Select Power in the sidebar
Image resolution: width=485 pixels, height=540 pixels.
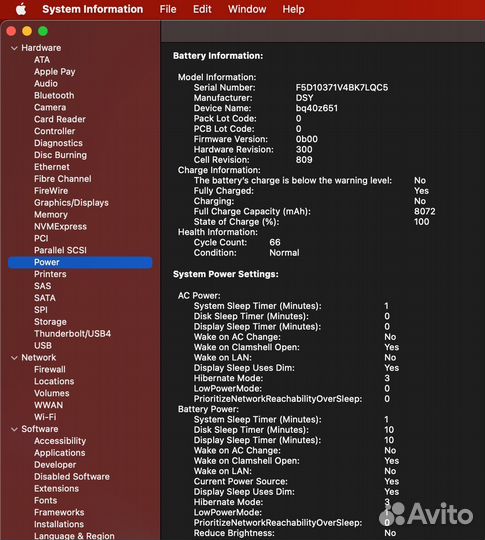[80, 262]
